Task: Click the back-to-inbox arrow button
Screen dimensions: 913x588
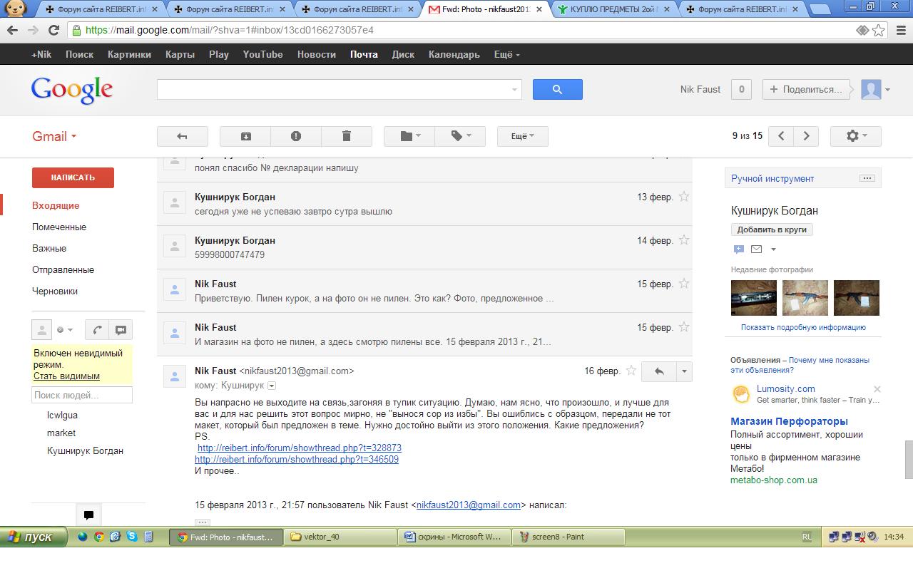Action: pos(182,136)
